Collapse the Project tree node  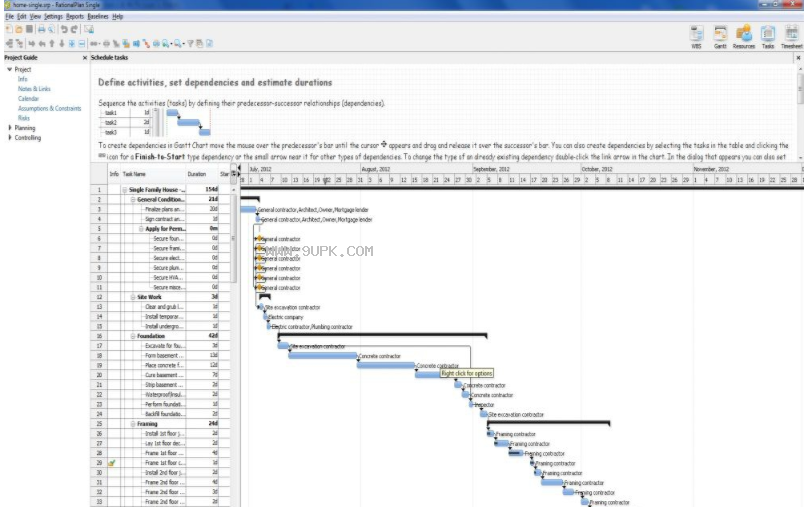click(x=9, y=69)
